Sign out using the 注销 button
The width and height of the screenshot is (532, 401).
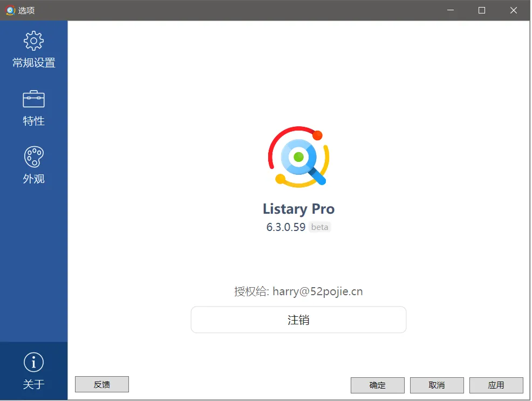(298, 320)
